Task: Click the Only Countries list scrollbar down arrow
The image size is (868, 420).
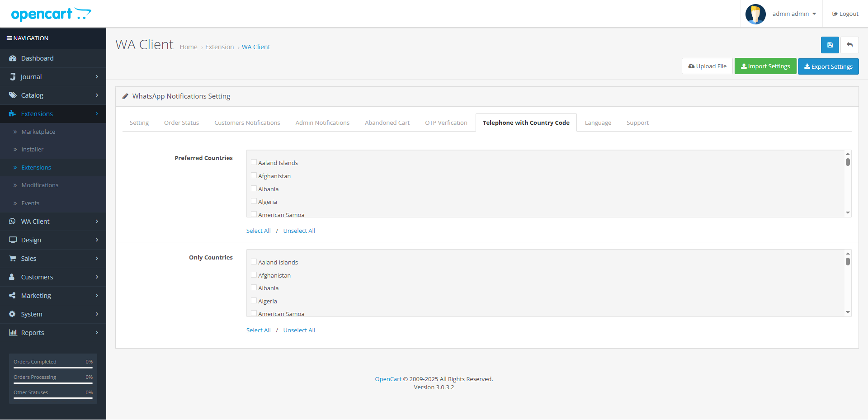Action: 848,312
